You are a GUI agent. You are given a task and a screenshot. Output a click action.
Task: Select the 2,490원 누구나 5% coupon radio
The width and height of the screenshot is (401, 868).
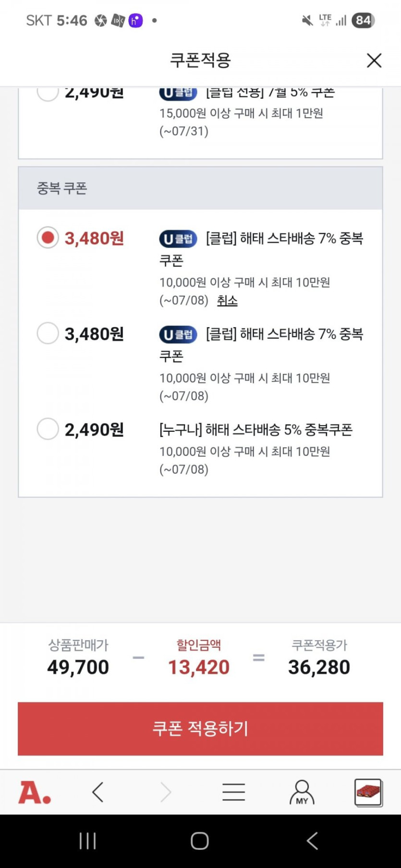pyautogui.click(x=48, y=428)
